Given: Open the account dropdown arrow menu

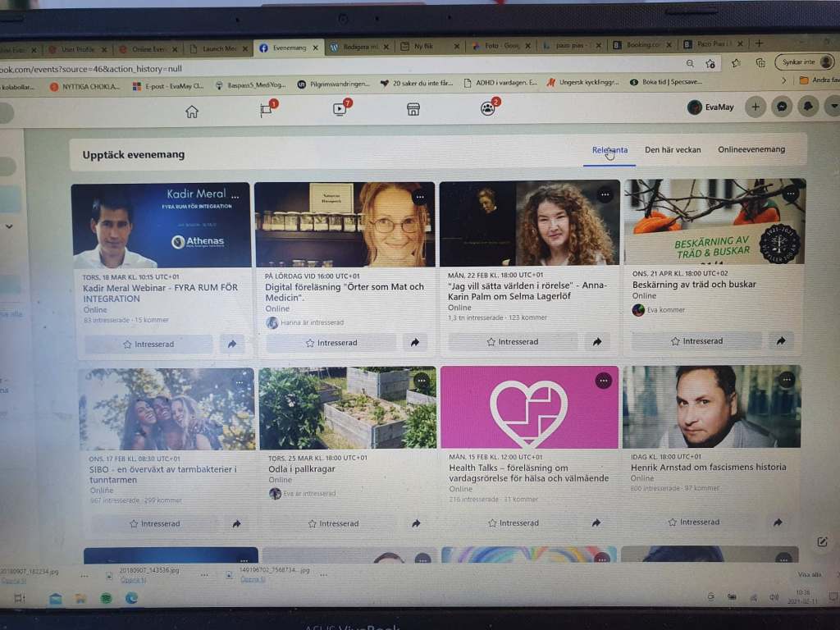Looking at the screenshot, I should [833, 107].
